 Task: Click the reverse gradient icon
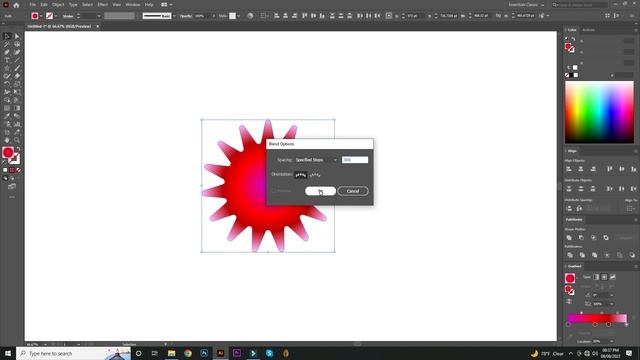click(x=569, y=302)
